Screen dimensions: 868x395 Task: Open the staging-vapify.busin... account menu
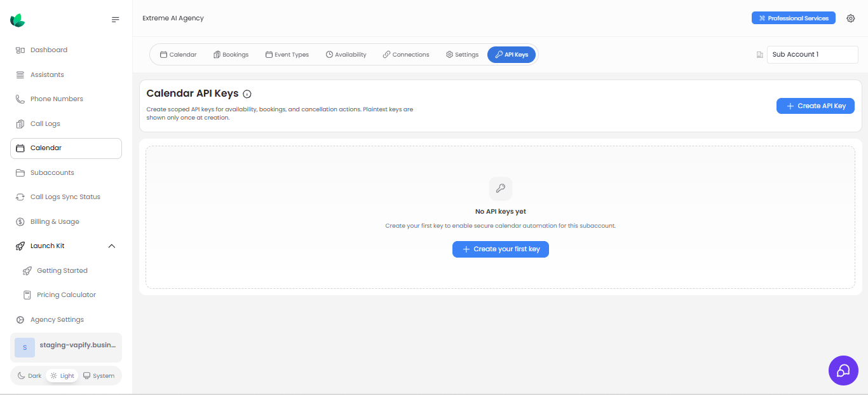pos(66,347)
